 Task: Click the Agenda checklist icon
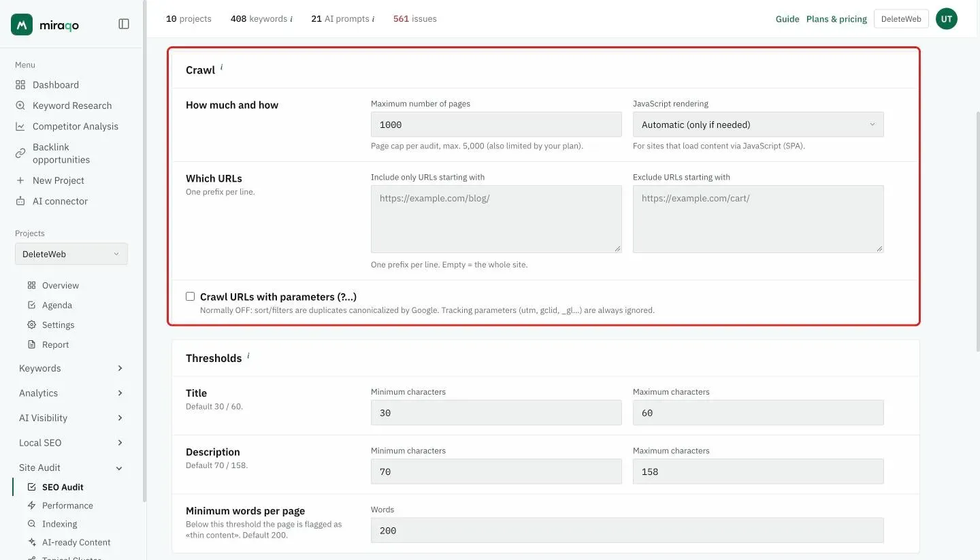coord(31,305)
